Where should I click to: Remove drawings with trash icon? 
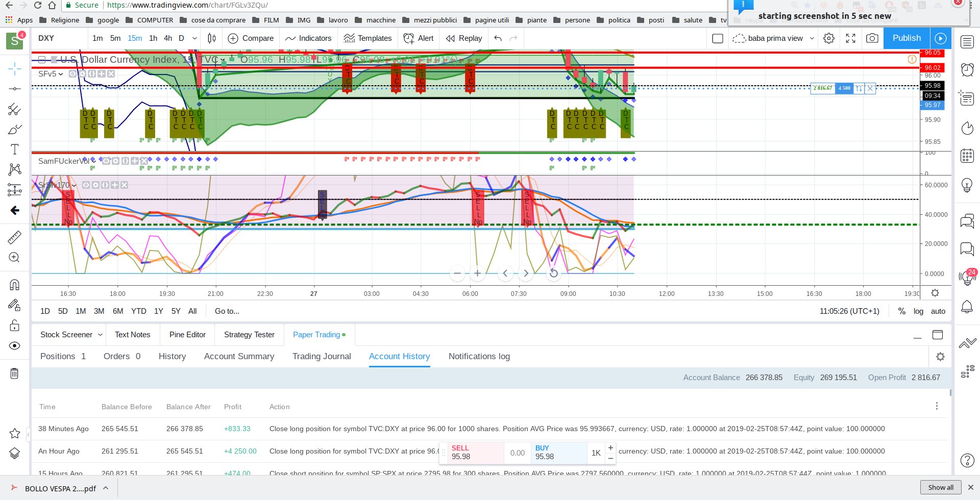pos(15,373)
